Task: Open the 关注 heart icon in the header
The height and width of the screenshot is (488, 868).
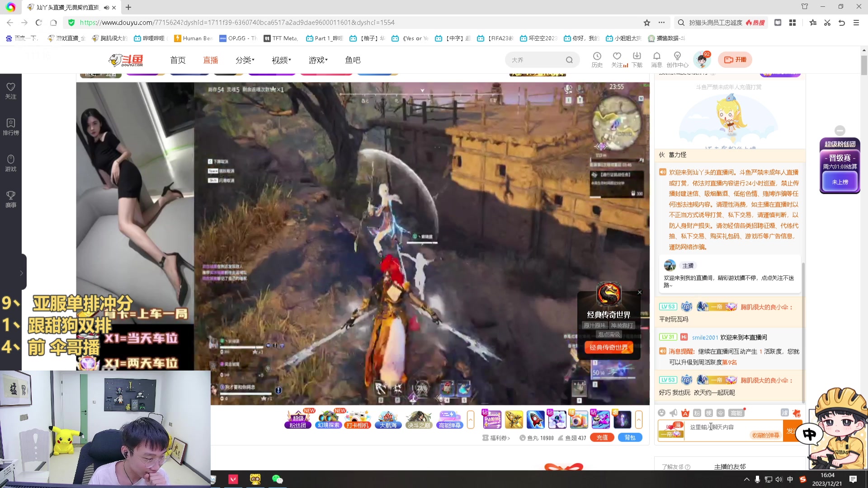Action: 617,59
